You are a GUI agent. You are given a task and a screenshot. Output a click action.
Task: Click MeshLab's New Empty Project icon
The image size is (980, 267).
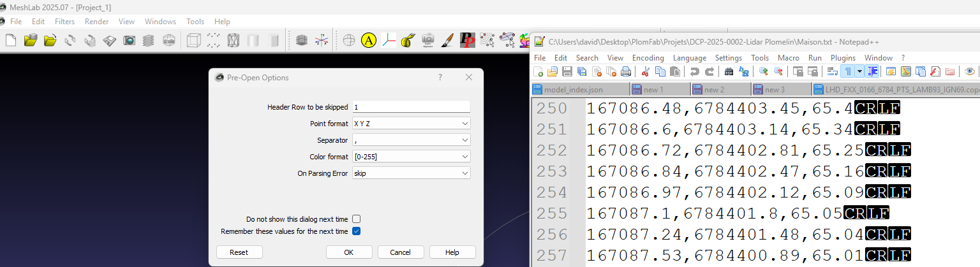tap(11, 41)
